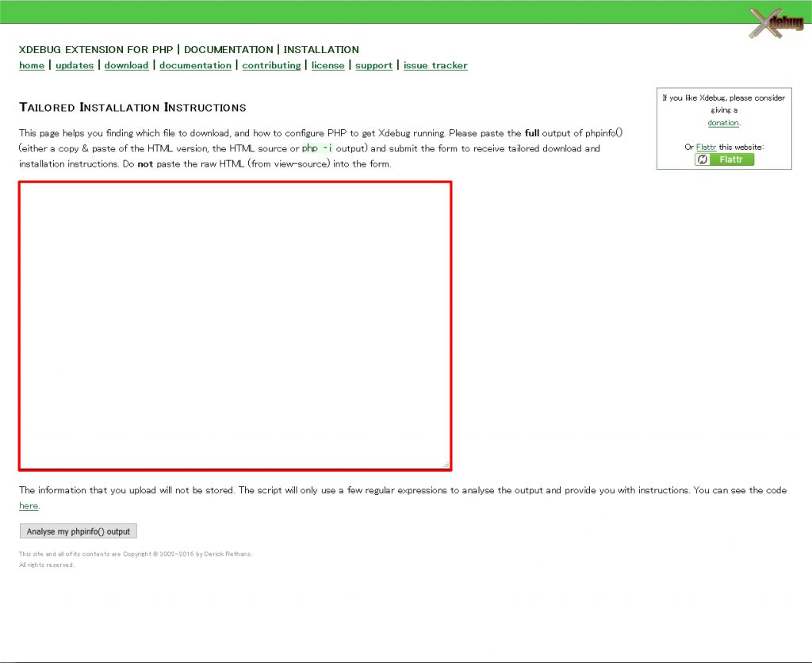Open the home link

coord(32,65)
